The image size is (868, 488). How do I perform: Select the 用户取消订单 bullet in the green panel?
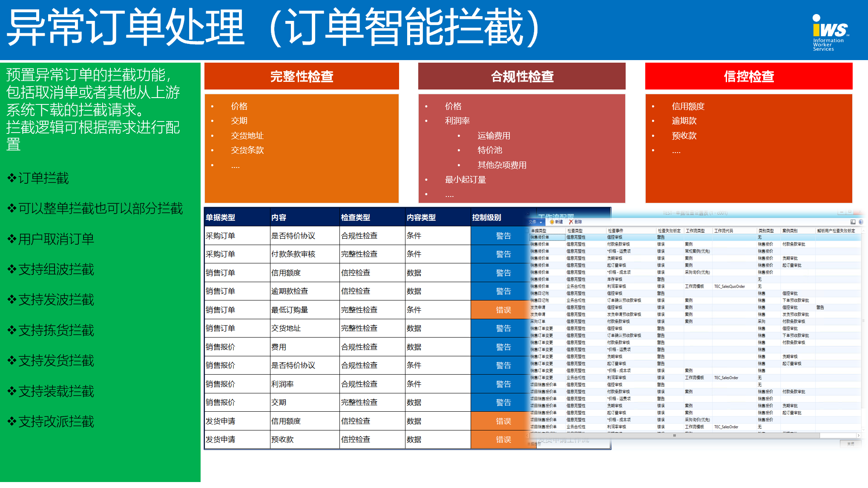click(51, 239)
